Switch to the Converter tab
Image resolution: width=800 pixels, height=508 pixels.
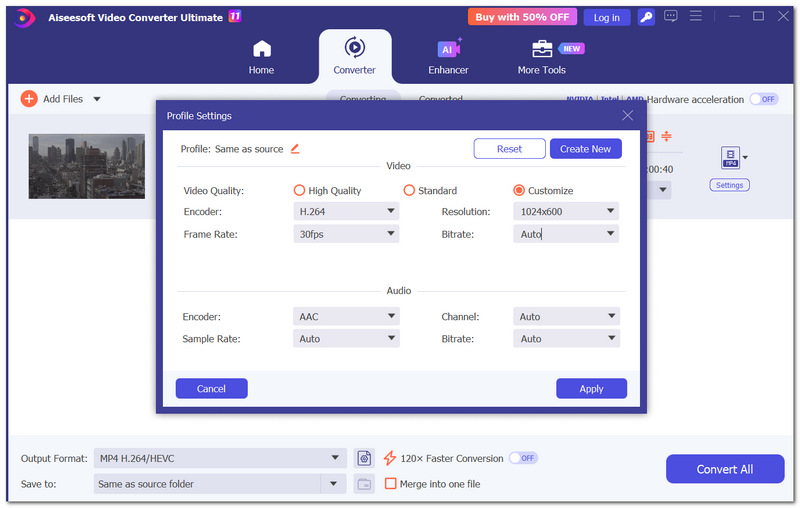(x=355, y=56)
